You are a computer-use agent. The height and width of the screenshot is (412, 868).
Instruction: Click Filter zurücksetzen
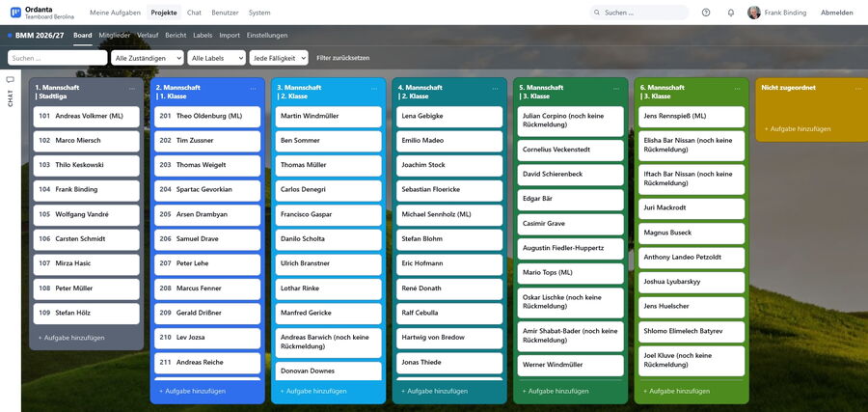(x=343, y=58)
